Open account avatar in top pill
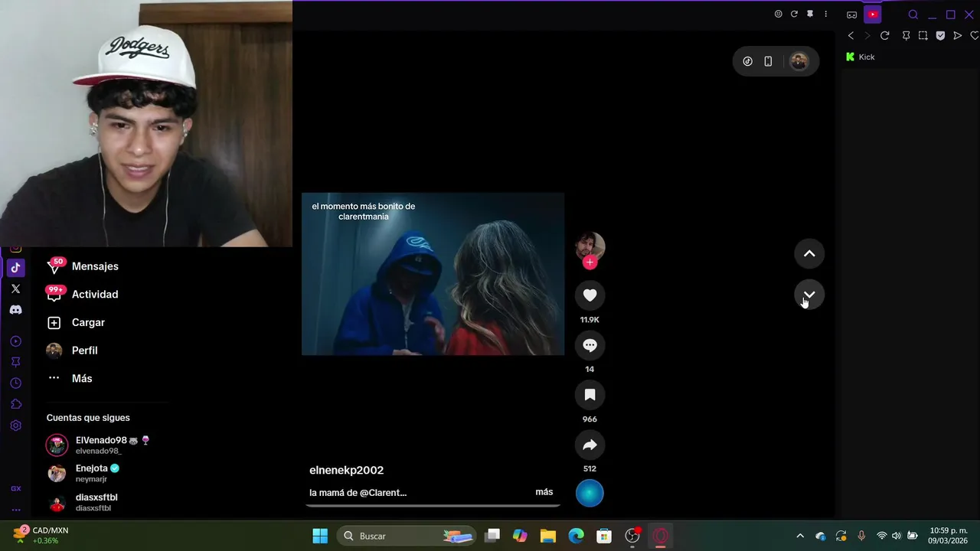The height and width of the screenshot is (551, 980). click(x=799, y=61)
